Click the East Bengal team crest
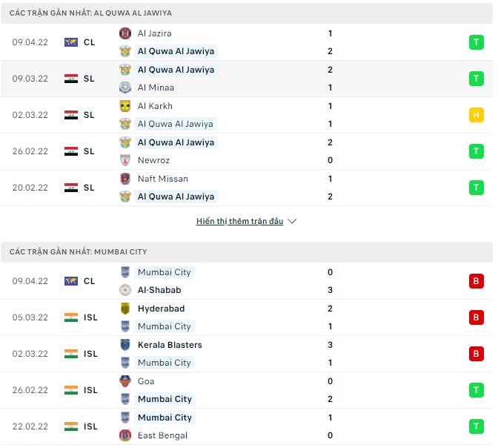This screenshot has height=448, width=498. (125, 435)
